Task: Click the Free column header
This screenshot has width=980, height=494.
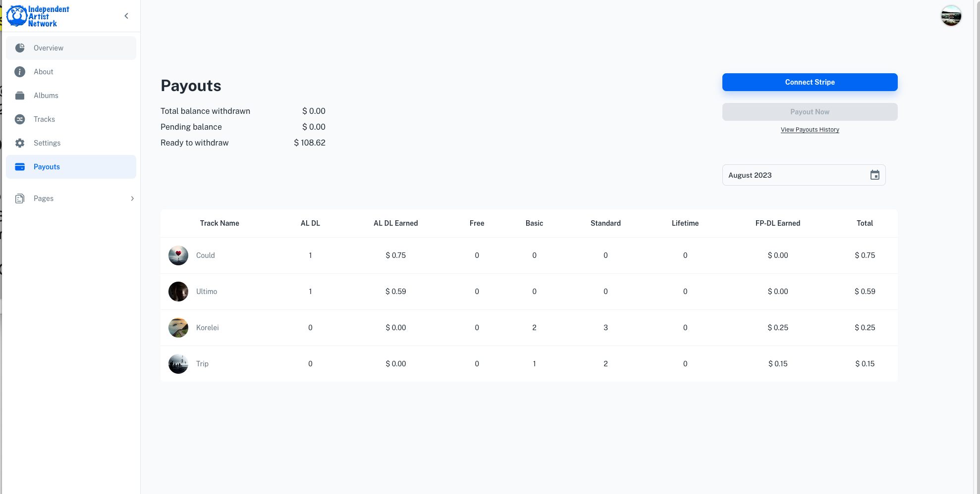Action: (x=477, y=223)
